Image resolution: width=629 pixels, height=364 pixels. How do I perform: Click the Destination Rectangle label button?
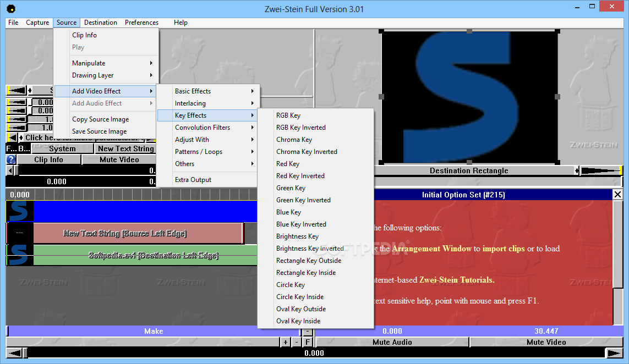click(x=469, y=171)
